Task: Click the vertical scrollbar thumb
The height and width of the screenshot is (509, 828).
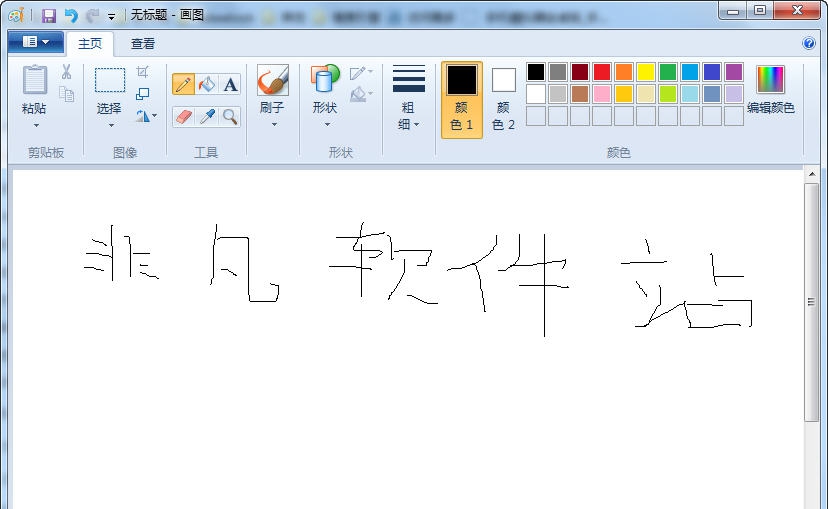Action: pyautogui.click(x=812, y=302)
